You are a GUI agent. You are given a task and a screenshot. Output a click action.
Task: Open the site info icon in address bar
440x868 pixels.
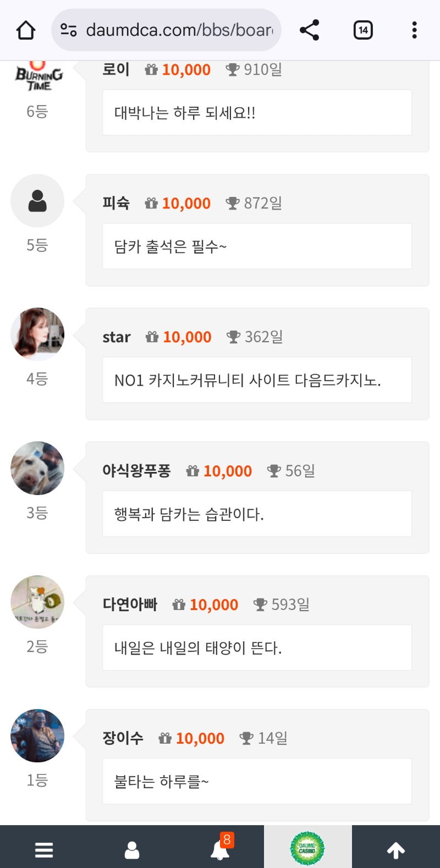coord(69,30)
